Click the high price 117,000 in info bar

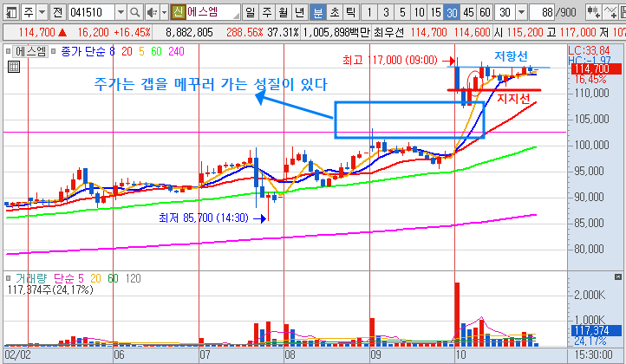coord(577,32)
